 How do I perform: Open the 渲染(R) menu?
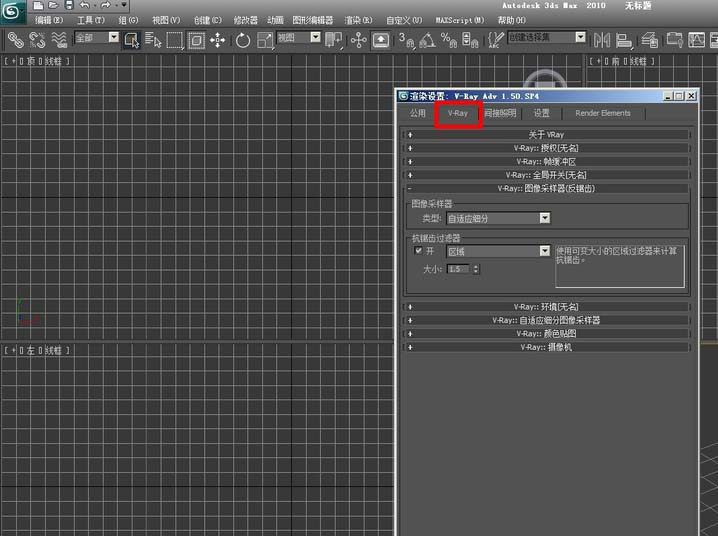coord(358,20)
